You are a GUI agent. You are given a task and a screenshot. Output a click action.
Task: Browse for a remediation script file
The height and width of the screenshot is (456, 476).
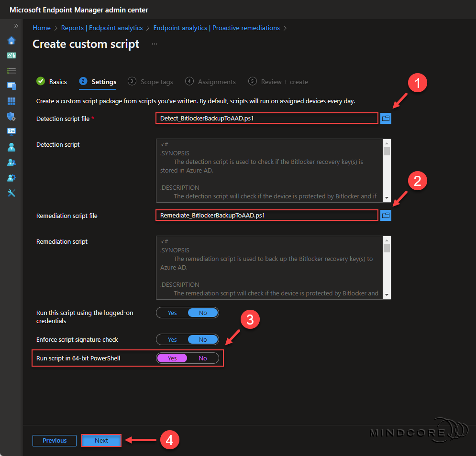(x=386, y=215)
